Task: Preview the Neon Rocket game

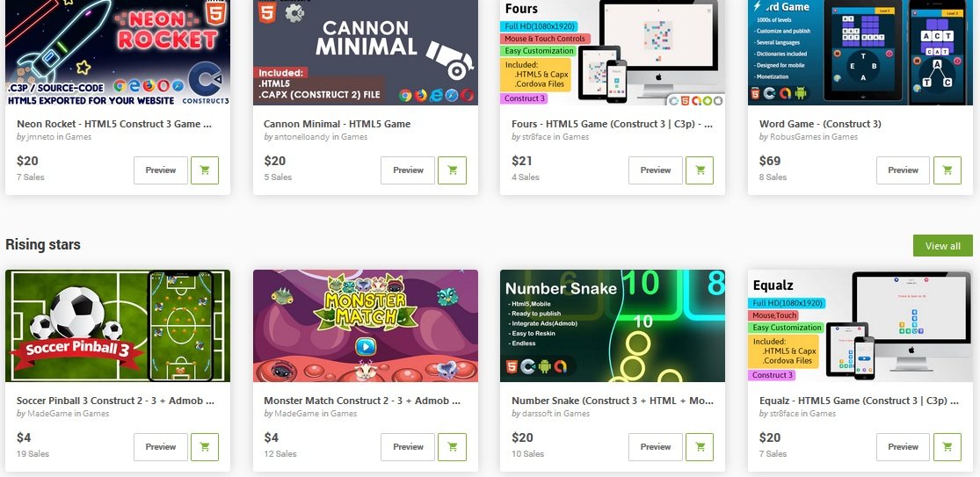Action: coord(161,170)
